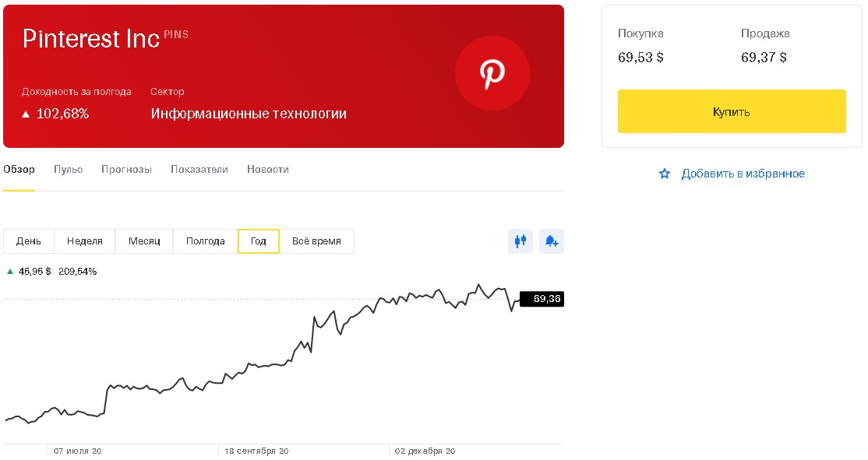Image resolution: width=868 pixels, height=460 pixels.
Task: Click the 69,36 price marker on chart
Action: pyautogui.click(x=543, y=298)
